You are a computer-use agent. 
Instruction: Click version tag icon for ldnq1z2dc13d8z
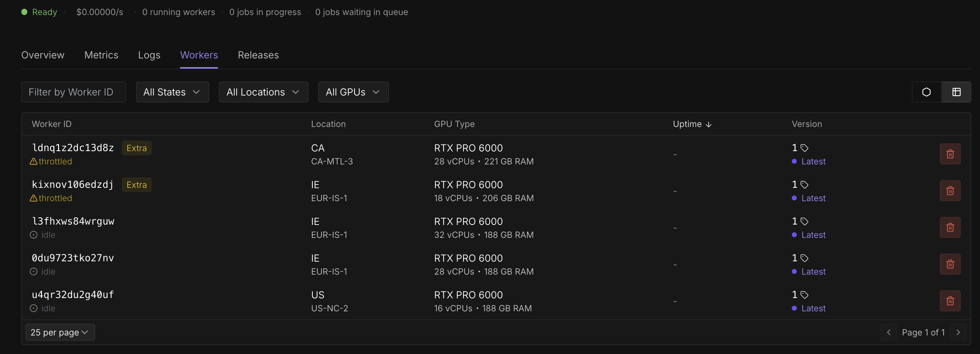pyautogui.click(x=804, y=148)
